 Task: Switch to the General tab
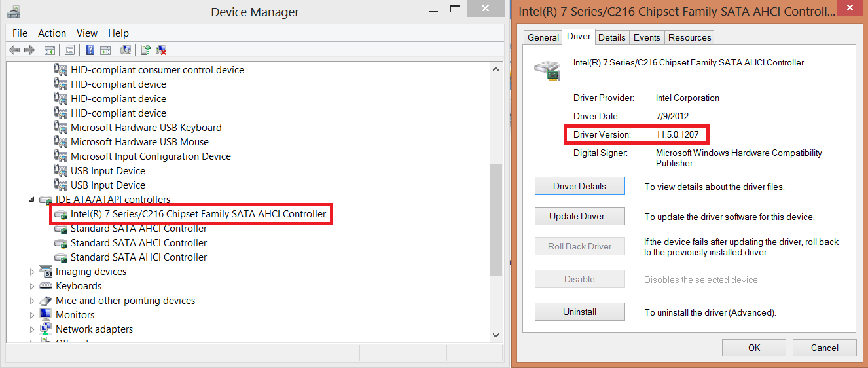543,37
